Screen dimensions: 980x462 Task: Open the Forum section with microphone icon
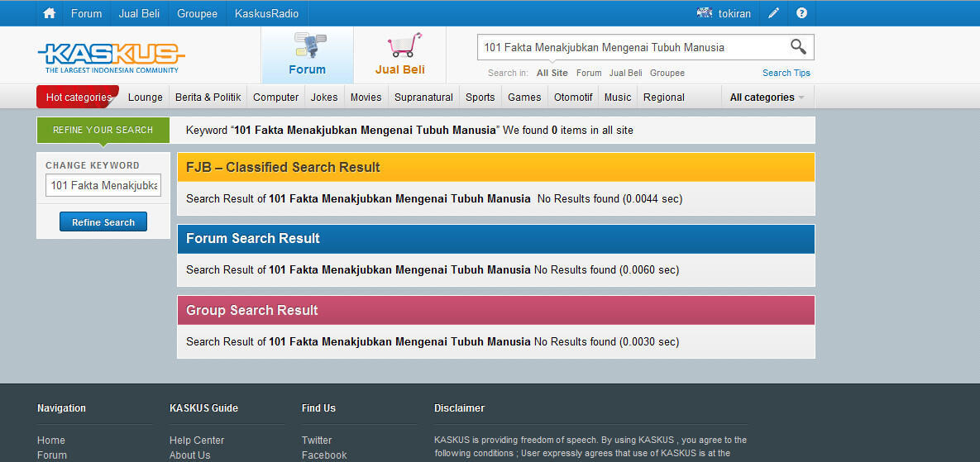point(308,55)
